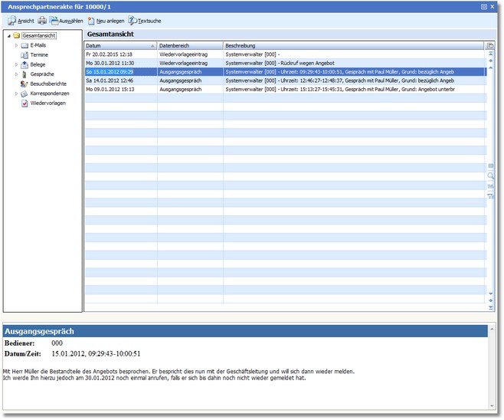Open Wiedervorlagen in the tree
The image size is (504, 420).
[47, 103]
